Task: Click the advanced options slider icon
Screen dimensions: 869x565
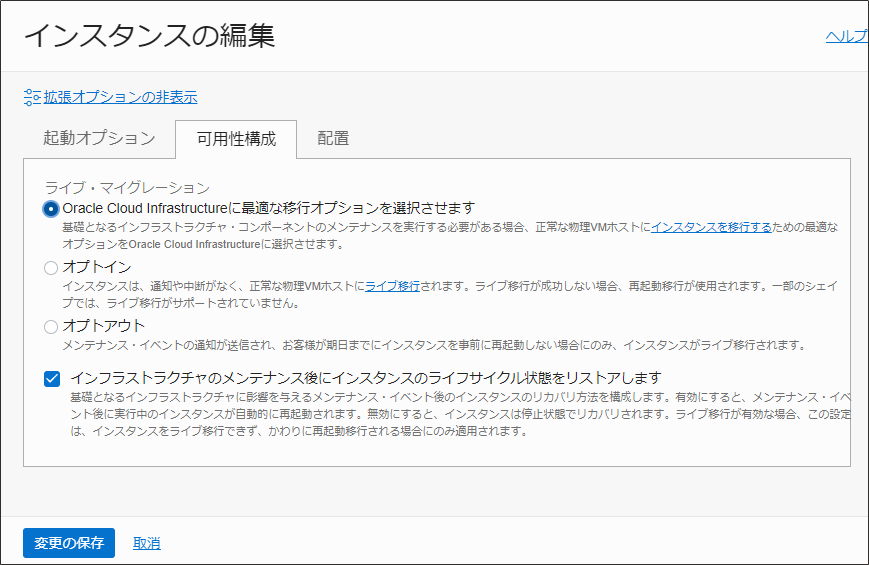Action: pyautogui.click(x=32, y=97)
